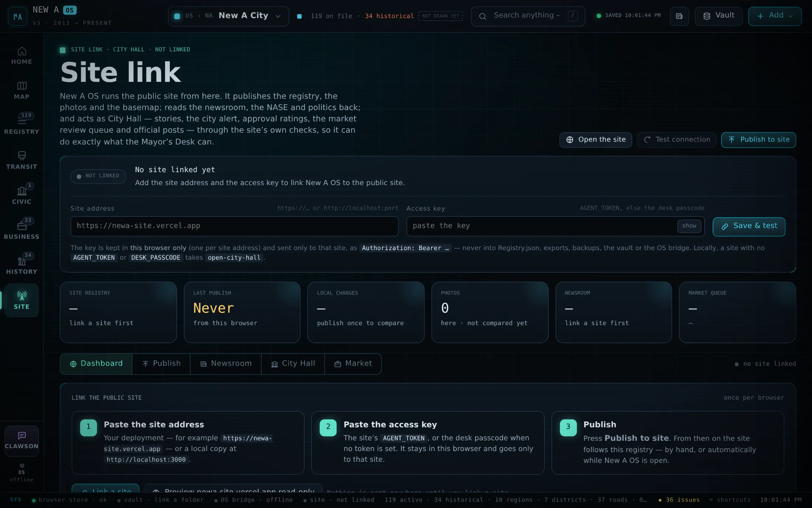The image size is (812, 508).
Task: Focus the Search anything box
Action: pyautogui.click(x=528, y=16)
